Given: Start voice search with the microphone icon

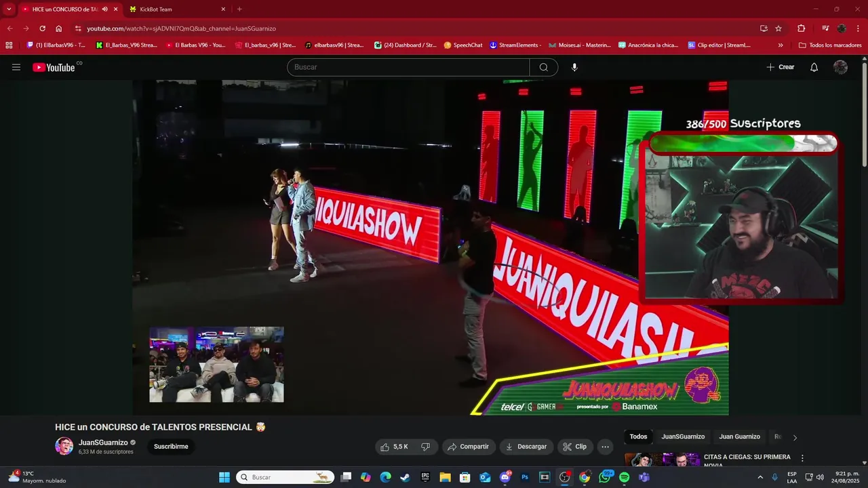Looking at the screenshot, I should tap(574, 67).
